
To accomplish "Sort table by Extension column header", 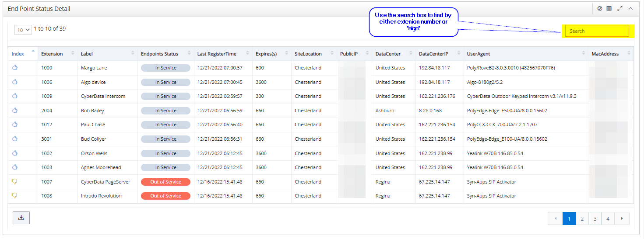I will coord(52,54).
